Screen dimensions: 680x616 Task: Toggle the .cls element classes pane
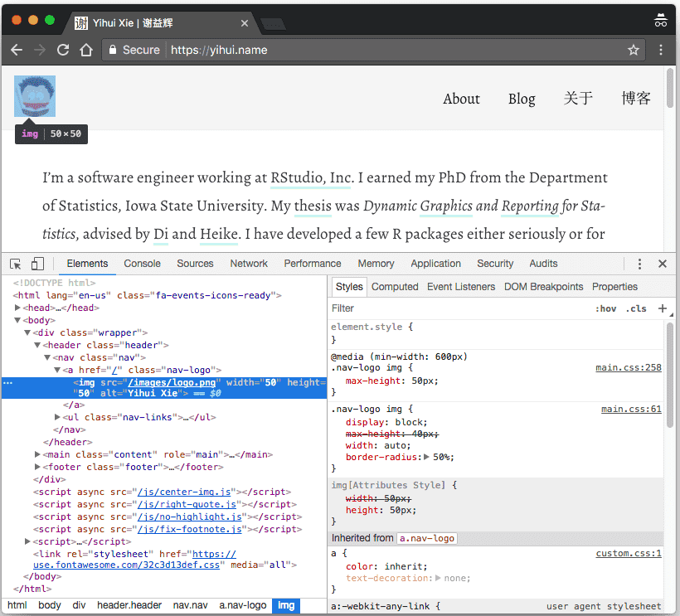[x=634, y=308]
